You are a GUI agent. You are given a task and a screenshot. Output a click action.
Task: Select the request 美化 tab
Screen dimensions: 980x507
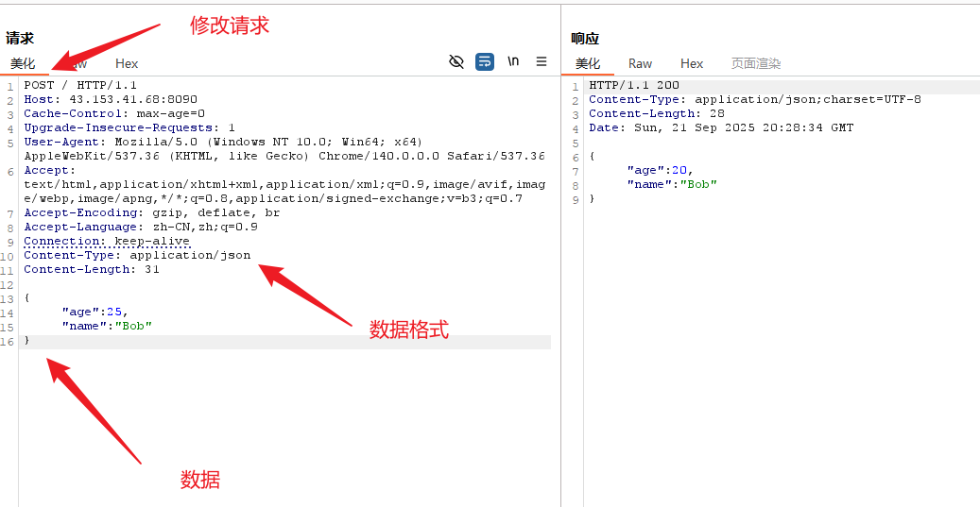23,63
